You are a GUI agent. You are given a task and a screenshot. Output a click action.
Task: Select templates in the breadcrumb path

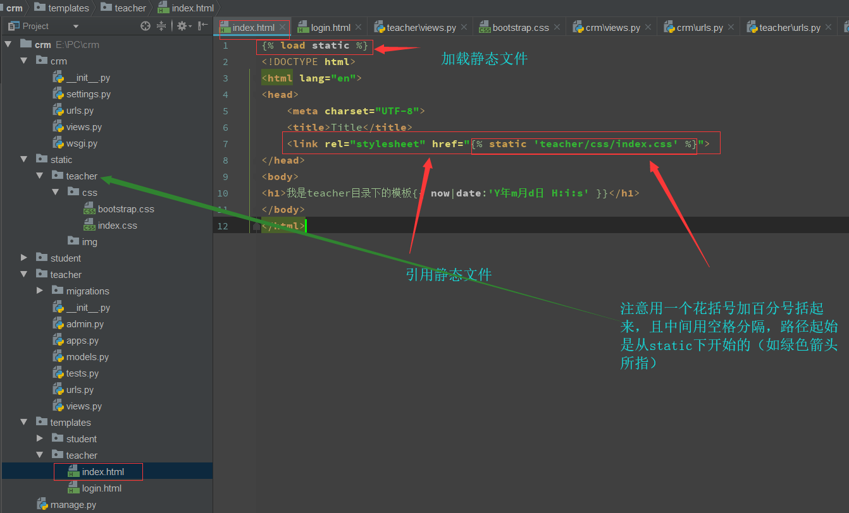tap(68, 7)
